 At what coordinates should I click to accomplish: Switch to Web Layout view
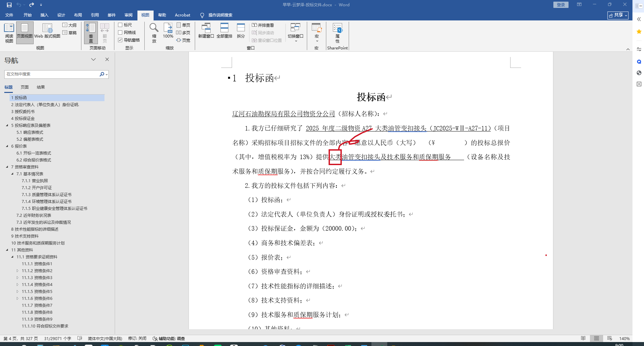[47, 31]
